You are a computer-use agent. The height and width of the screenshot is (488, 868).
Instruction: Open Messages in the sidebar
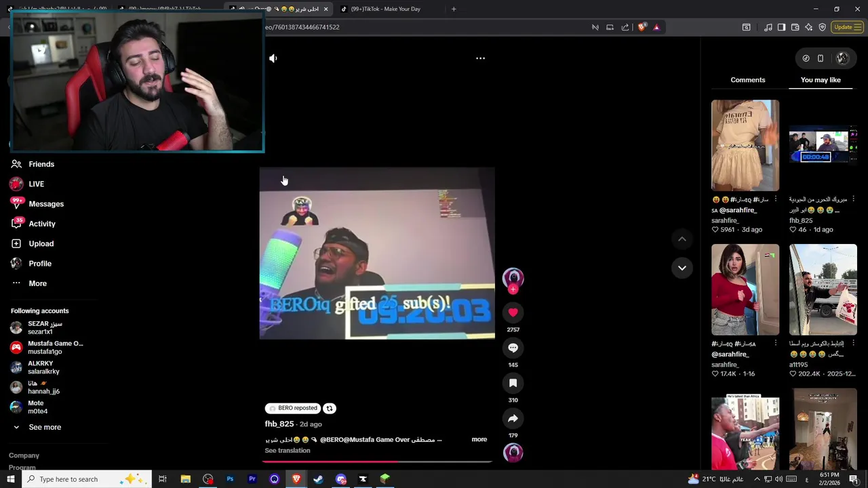[46, 204]
